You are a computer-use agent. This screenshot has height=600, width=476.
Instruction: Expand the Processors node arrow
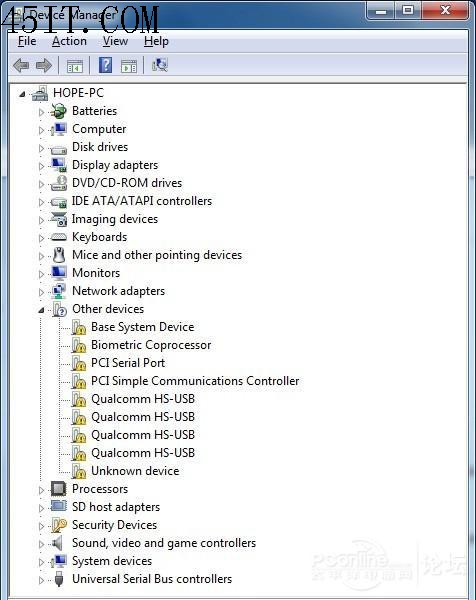pos(41,490)
